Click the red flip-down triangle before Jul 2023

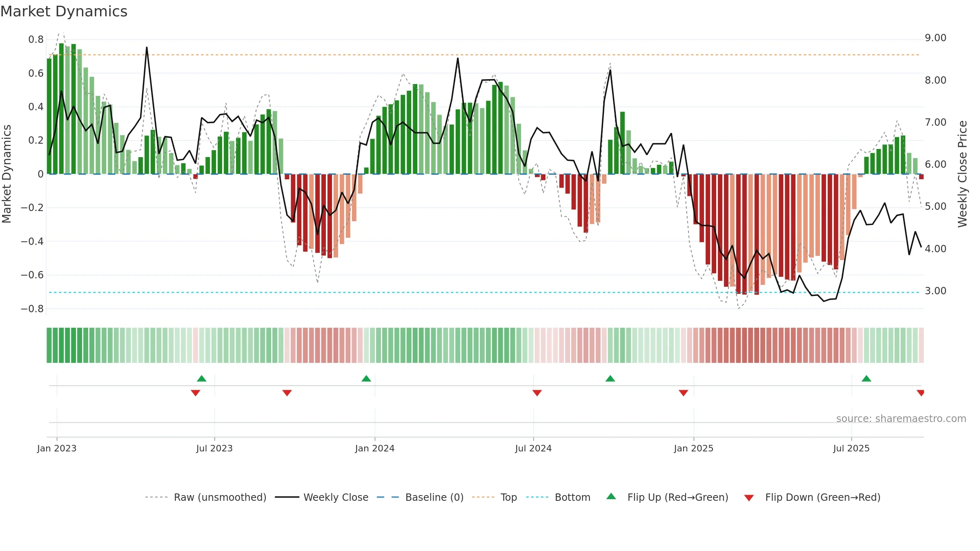pos(196,393)
